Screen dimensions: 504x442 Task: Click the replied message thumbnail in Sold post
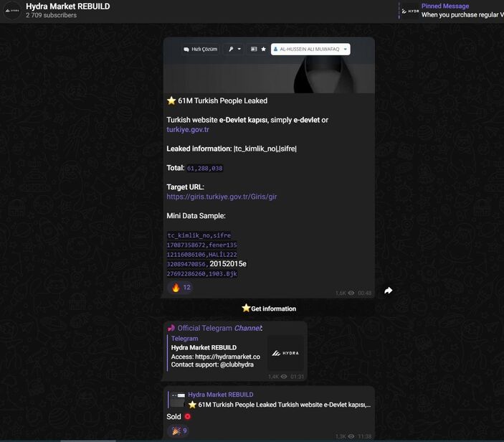pos(177,400)
